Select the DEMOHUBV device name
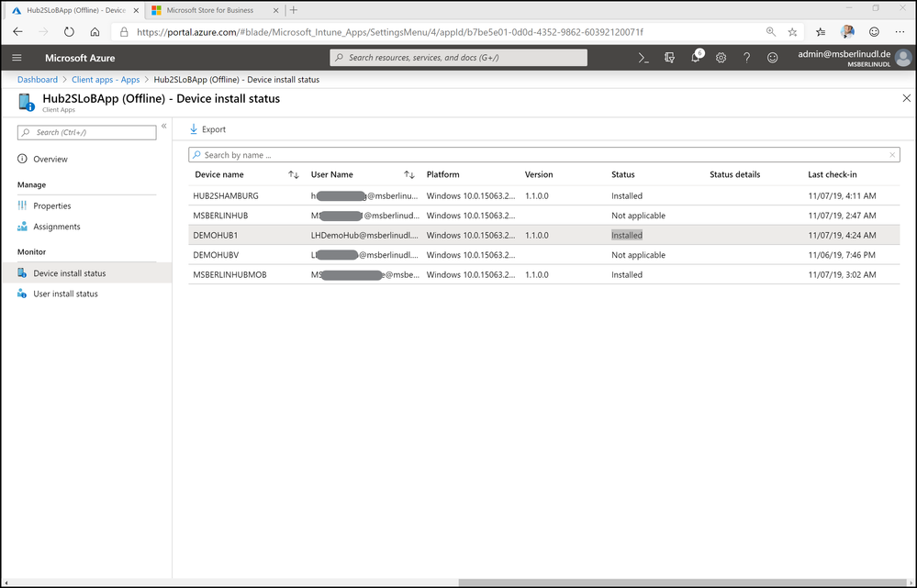The width and height of the screenshot is (917, 588). coord(216,255)
